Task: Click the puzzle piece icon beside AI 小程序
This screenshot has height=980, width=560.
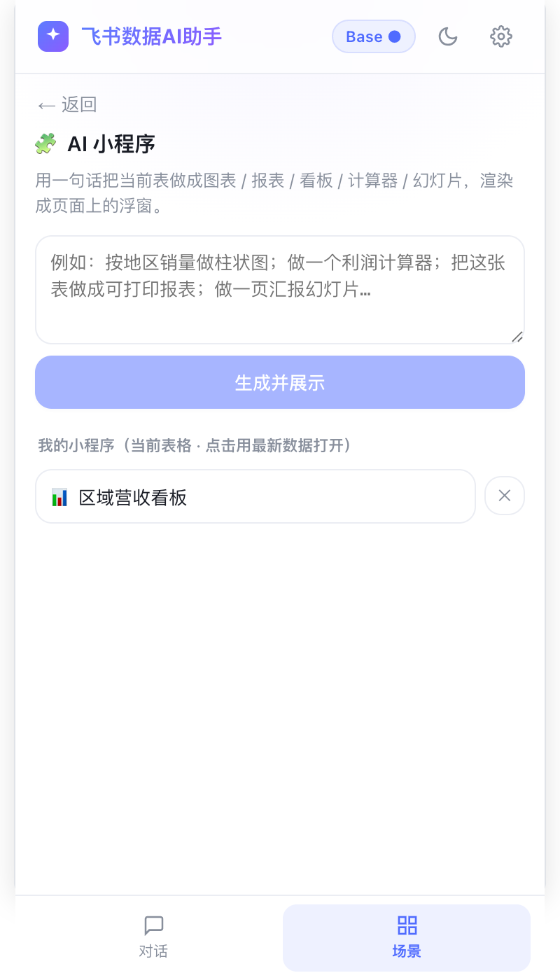Action: point(45,144)
